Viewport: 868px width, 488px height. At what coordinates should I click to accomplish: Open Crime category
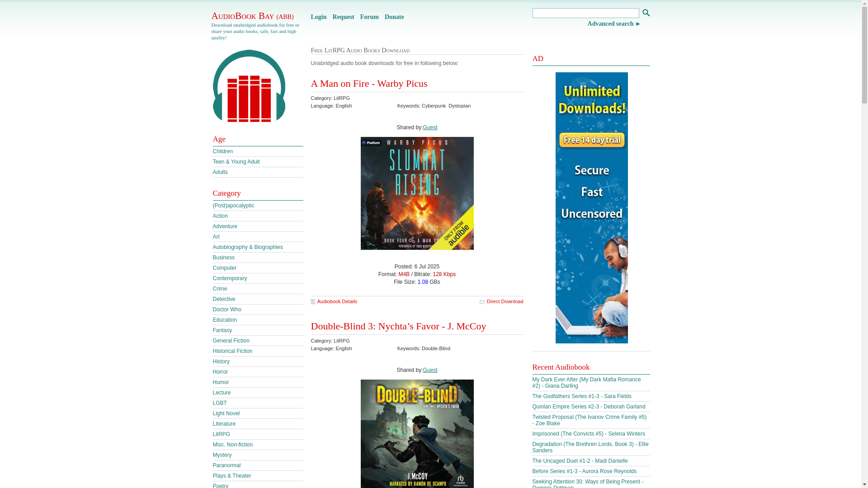[x=220, y=289]
